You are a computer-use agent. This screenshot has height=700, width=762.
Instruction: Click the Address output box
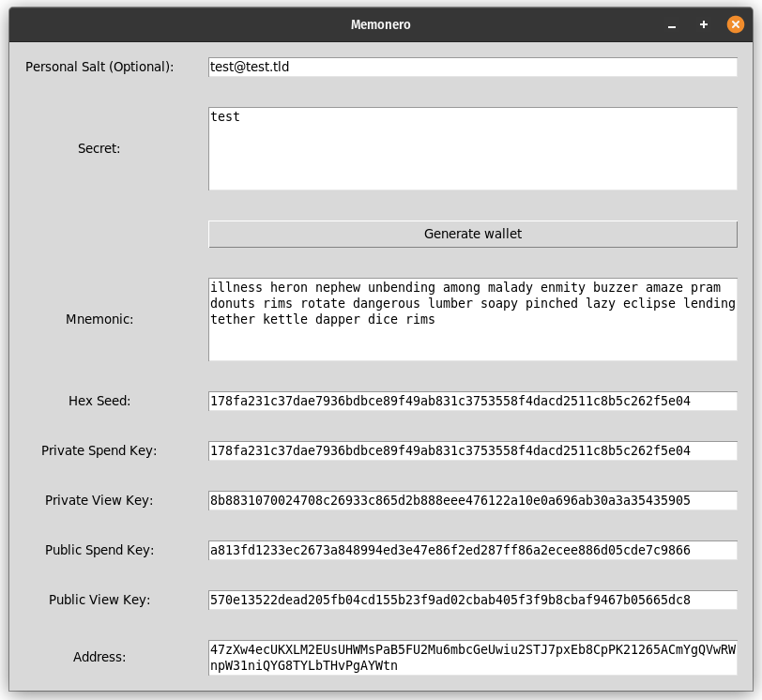[x=473, y=657]
